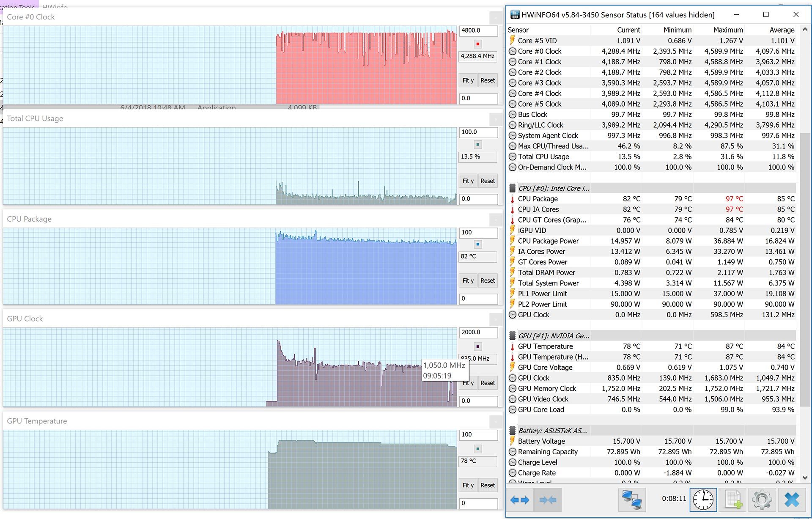Click the 0.0 minimum field of Core #0 Clock graph
The width and height of the screenshot is (812, 519).
478,99
